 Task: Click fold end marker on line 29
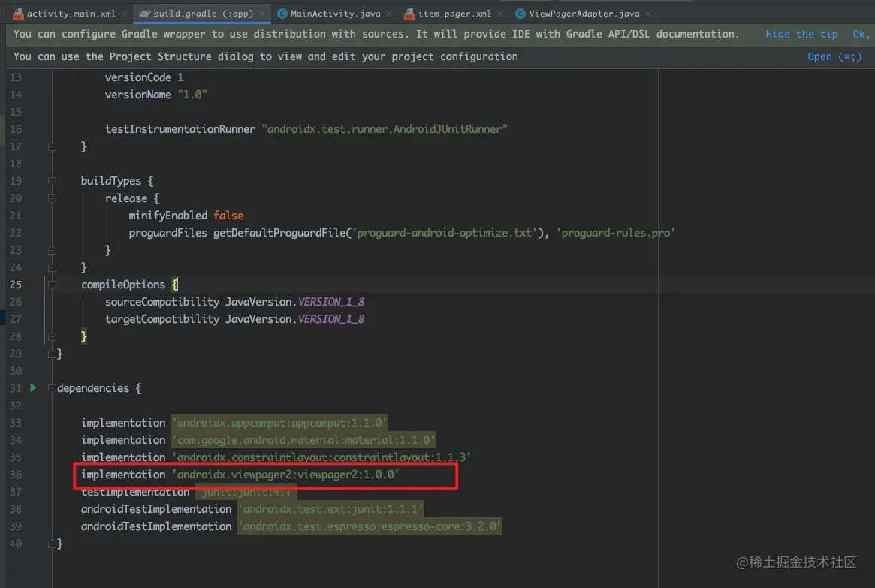click(x=52, y=354)
